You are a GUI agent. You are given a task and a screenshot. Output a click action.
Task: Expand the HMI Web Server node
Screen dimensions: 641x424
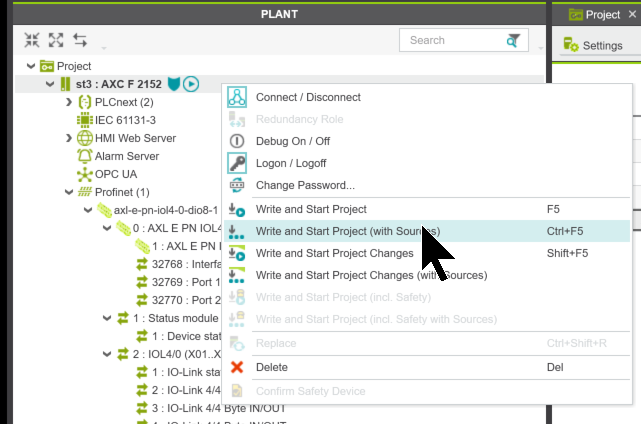pos(68,138)
